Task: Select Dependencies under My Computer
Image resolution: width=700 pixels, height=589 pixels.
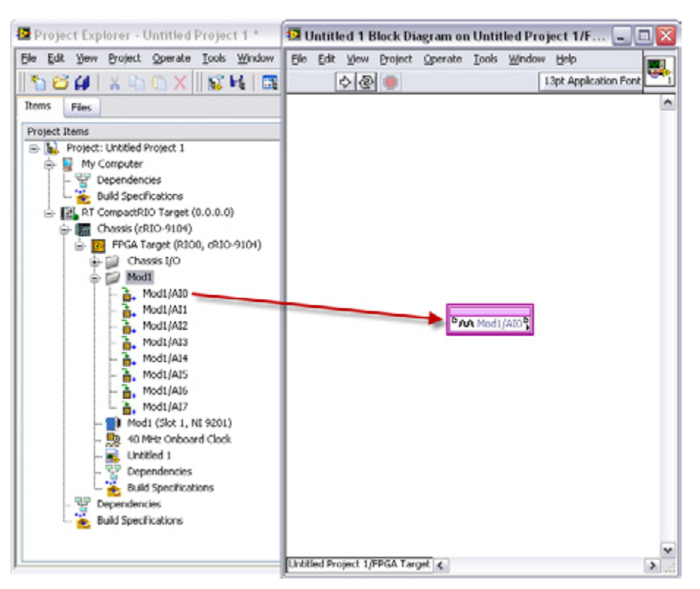Action: (x=129, y=180)
